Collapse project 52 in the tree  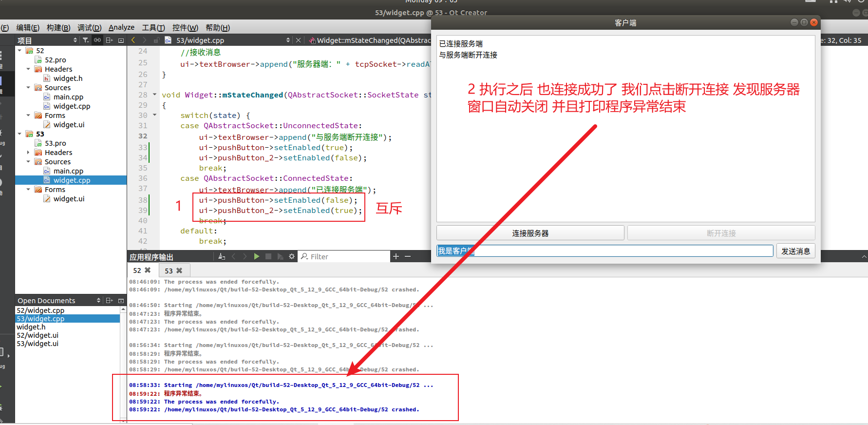(19, 50)
